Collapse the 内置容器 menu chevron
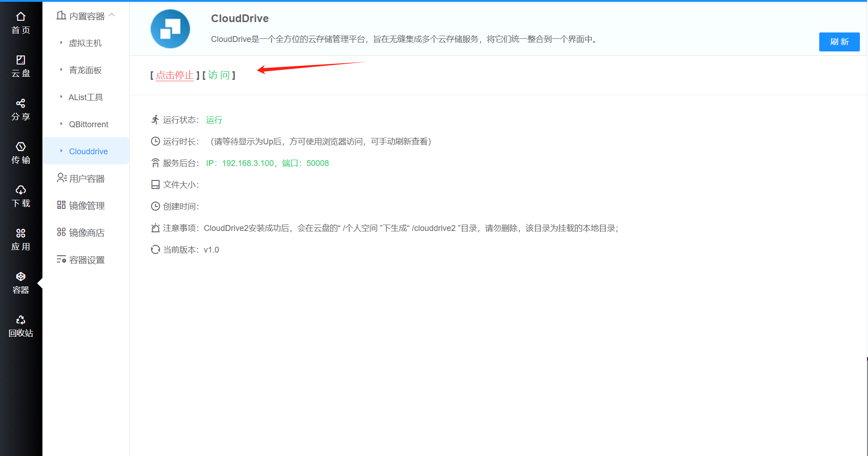 click(112, 15)
